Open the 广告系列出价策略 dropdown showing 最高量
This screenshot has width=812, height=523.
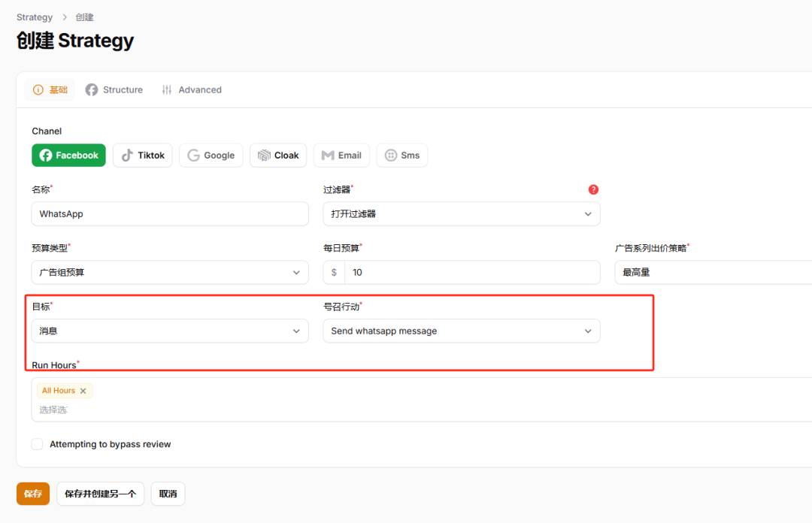[713, 272]
